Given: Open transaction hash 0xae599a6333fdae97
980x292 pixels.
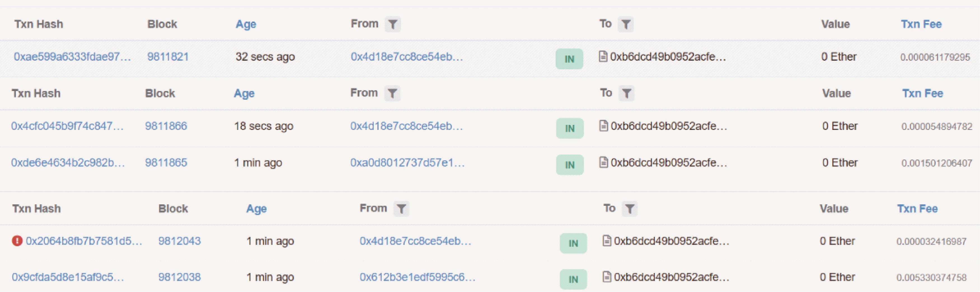Looking at the screenshot, I should (x=72, y=57).
